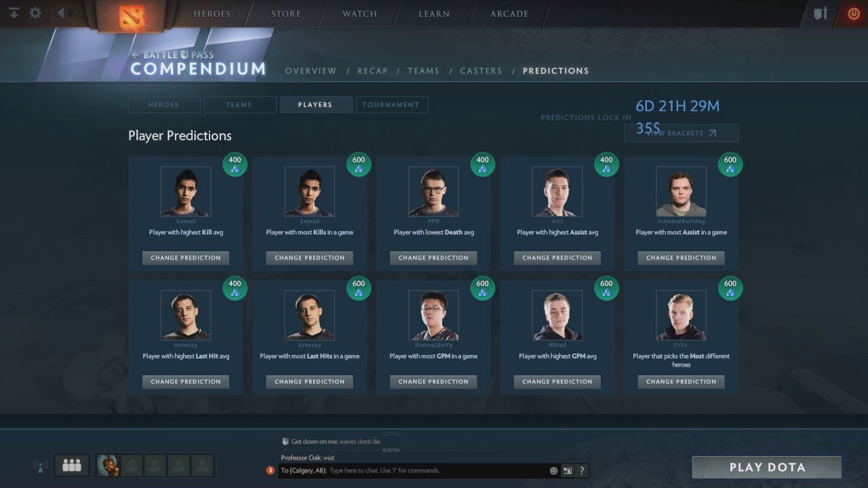Change prediction for most Last Hits in a game
Screen dimensions: 868x488
coord(310,382)
